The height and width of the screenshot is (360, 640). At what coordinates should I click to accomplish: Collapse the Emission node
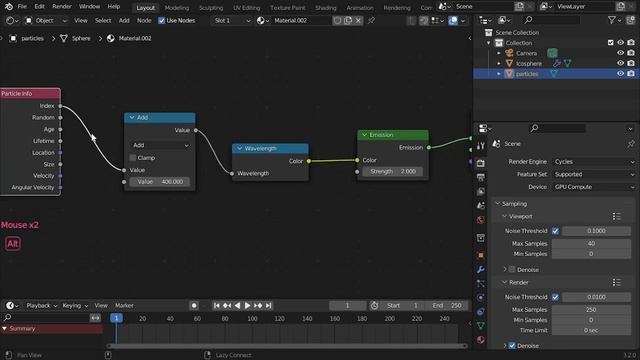[364, 135]
